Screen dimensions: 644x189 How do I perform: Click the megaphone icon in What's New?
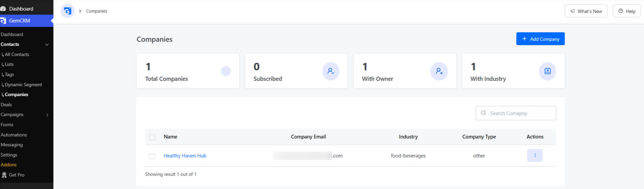point(572,11)
